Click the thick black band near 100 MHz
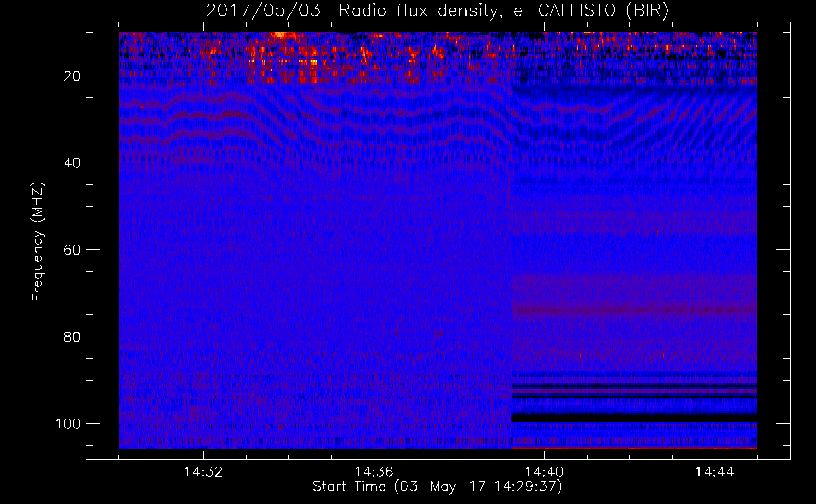 [x=634, y=418]
